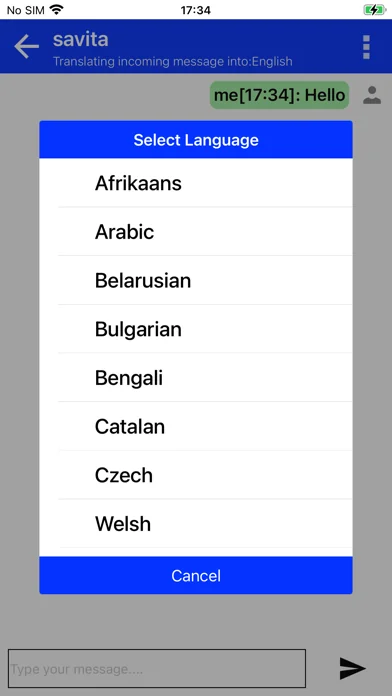The height and width of the screenshot is (696, 392).
Task: Focus the Type your message field
Action: 157,668
